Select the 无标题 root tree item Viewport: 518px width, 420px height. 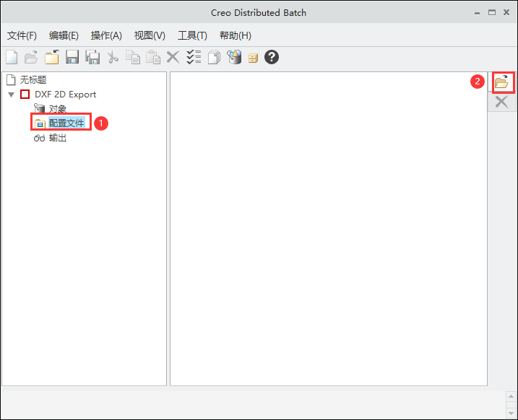click(33, 80)
